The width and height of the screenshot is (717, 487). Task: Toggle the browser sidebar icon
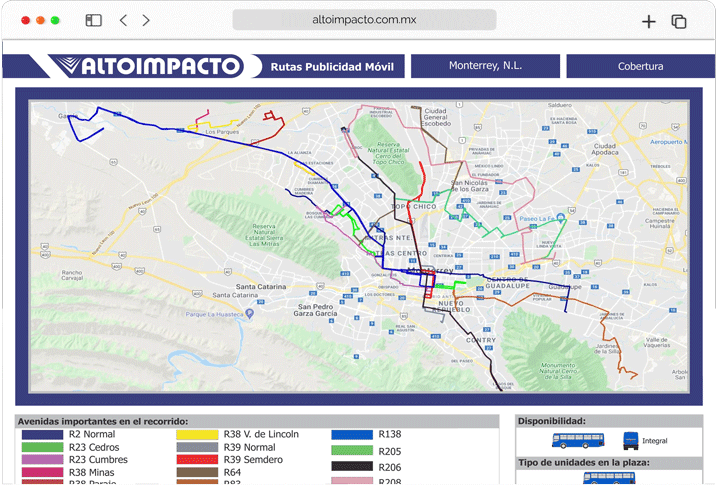tap(94, 21)
